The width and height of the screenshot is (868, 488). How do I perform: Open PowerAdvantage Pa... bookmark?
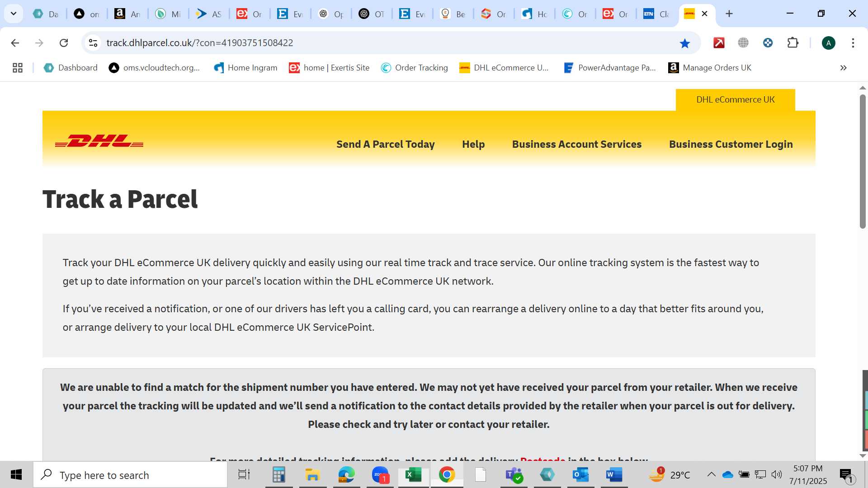coord(609,68)
